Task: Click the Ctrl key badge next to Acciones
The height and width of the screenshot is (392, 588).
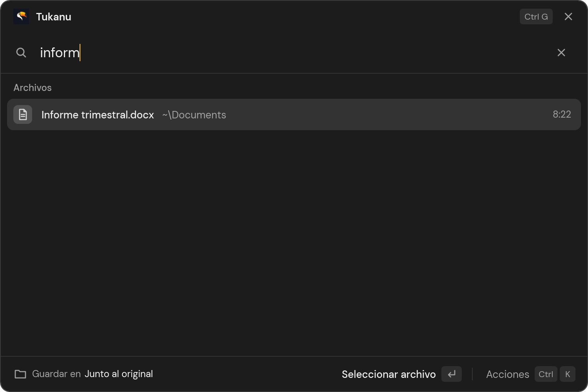Action: [546, 374]
